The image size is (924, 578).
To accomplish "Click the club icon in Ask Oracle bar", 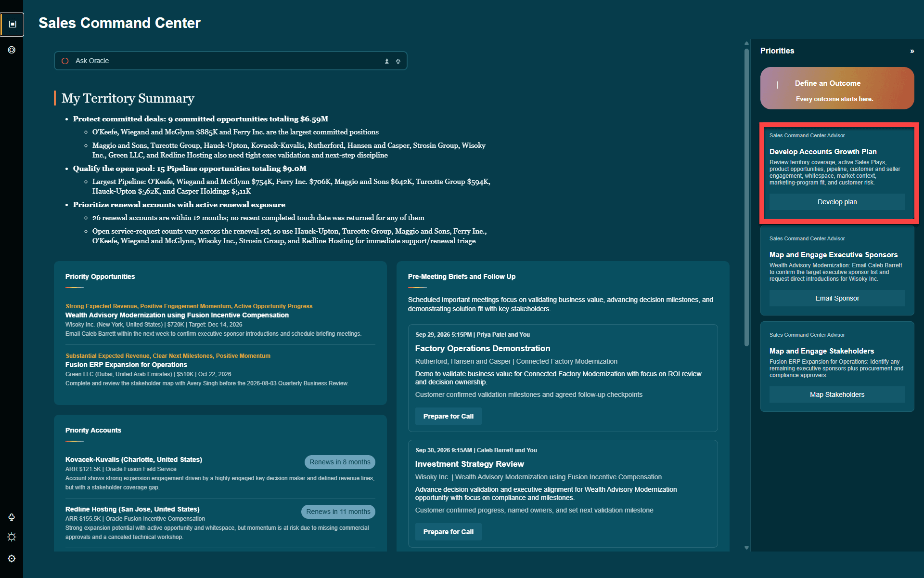I will pyautogui.click(x=398, y=61).
